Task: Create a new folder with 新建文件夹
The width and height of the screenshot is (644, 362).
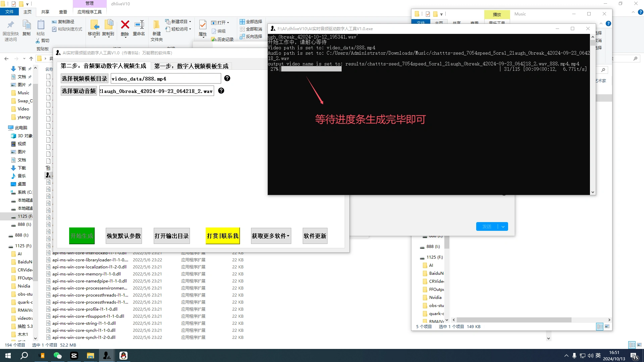Action: pyautogui.click(x=156, y=30)
